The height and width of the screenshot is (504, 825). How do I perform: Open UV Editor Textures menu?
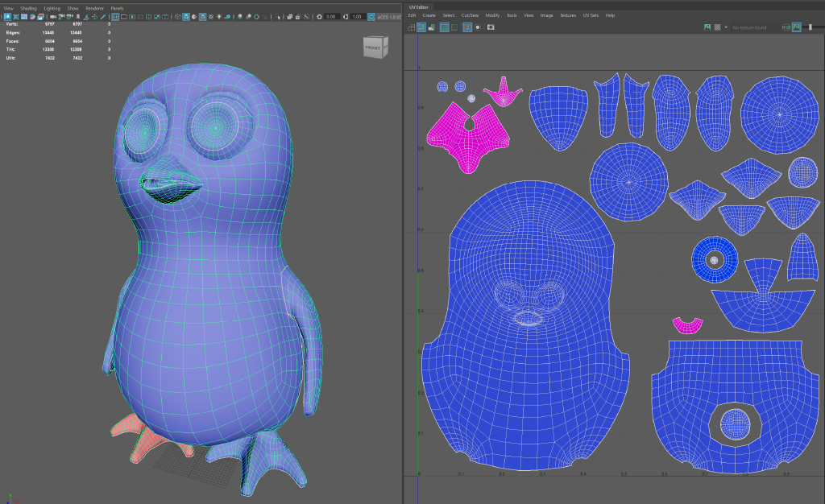pos(568,15)
